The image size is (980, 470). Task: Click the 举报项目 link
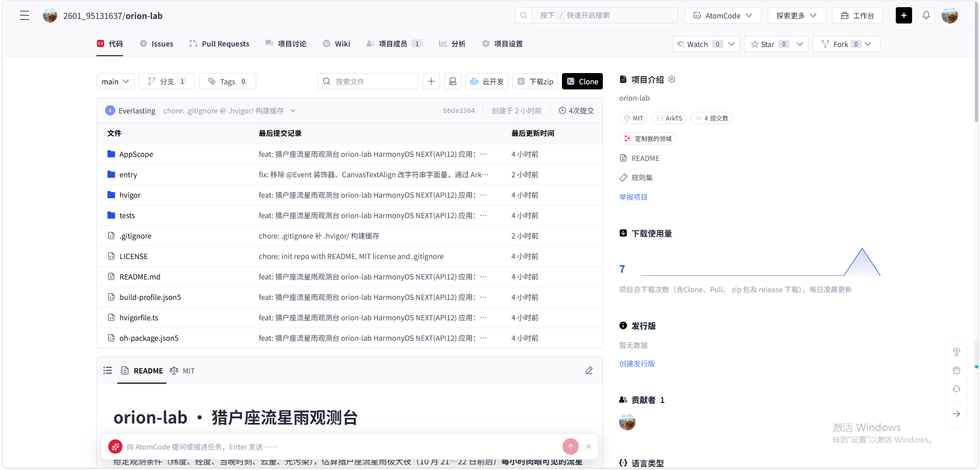pos(633,197)
